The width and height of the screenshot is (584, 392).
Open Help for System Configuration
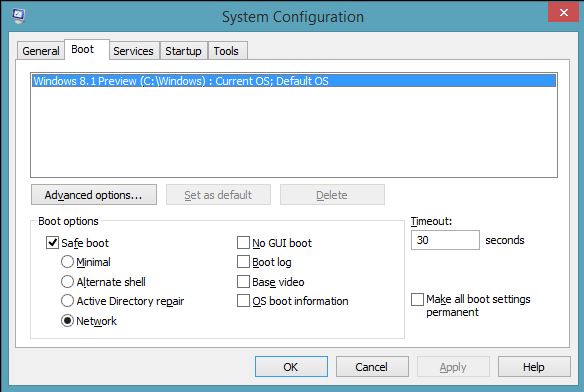point(534,367)
